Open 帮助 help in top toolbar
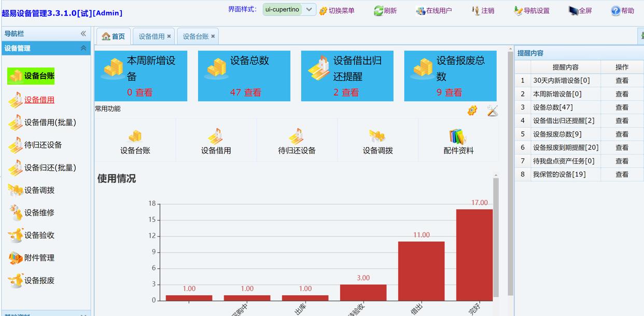Image resolution: width=644 pixels, height=316 pixels. tap(622, 10)
